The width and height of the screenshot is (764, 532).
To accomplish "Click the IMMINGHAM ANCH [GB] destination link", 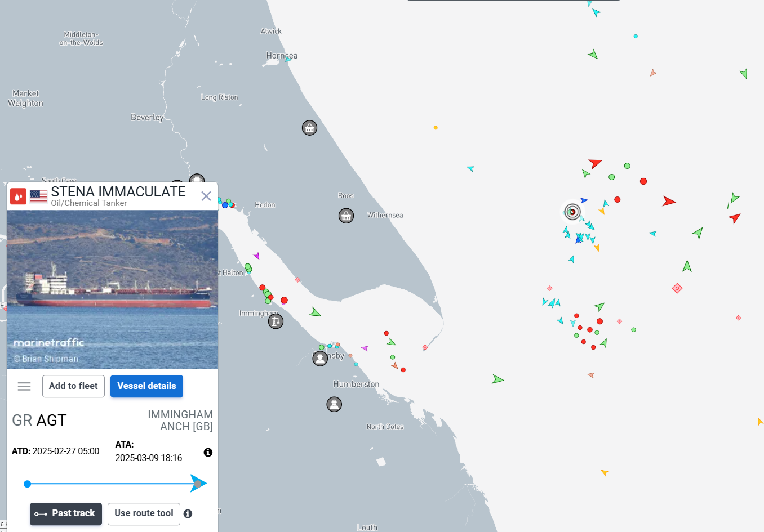I will pos(180,421).
